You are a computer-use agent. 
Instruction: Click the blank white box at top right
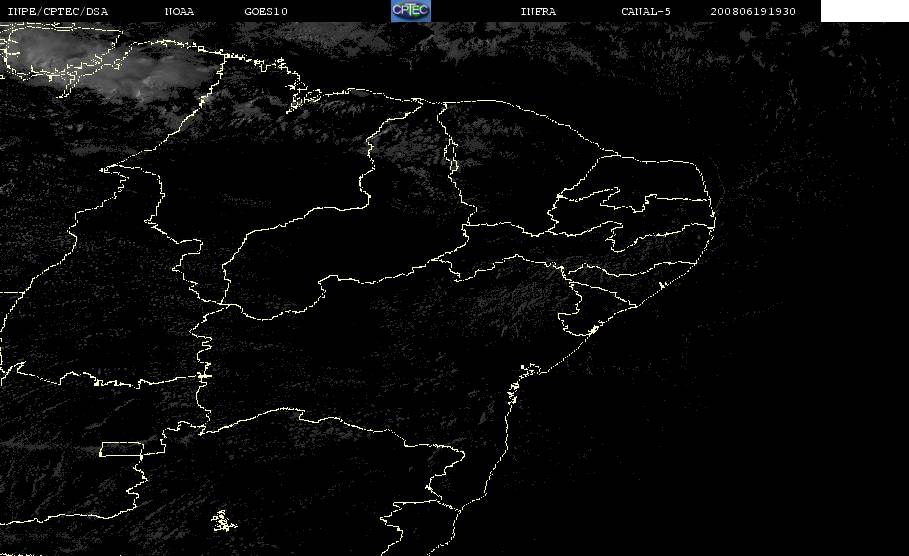[864, 11]
